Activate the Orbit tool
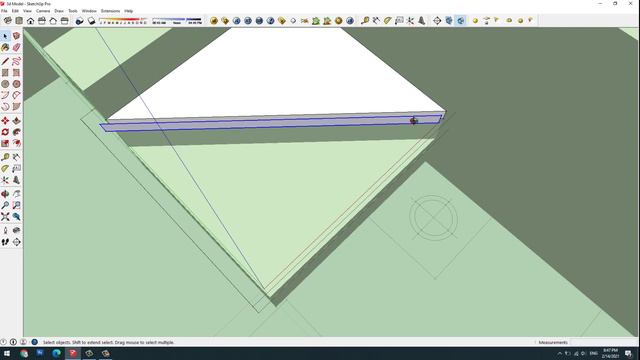640x360 pixels. [5, 194]
